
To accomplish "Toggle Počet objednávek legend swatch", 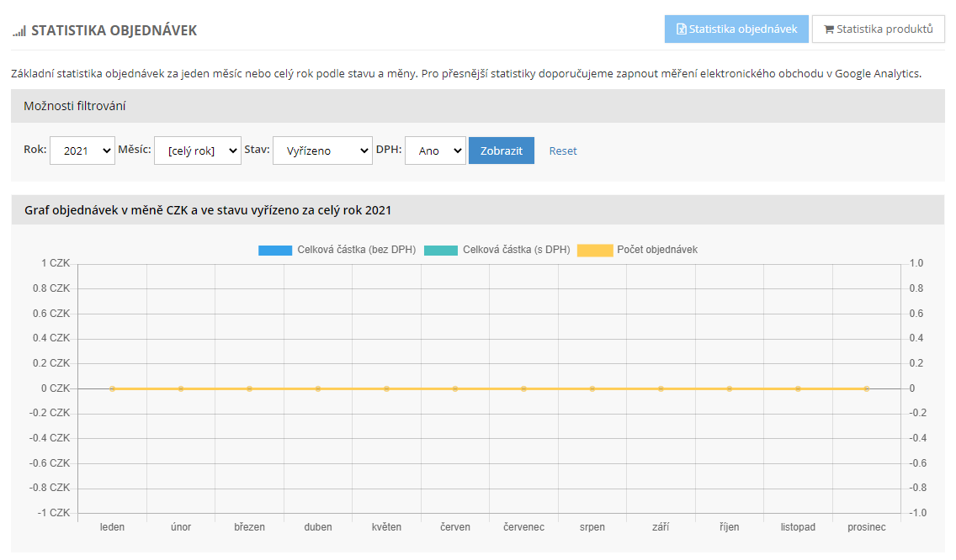I will (594, 251).
